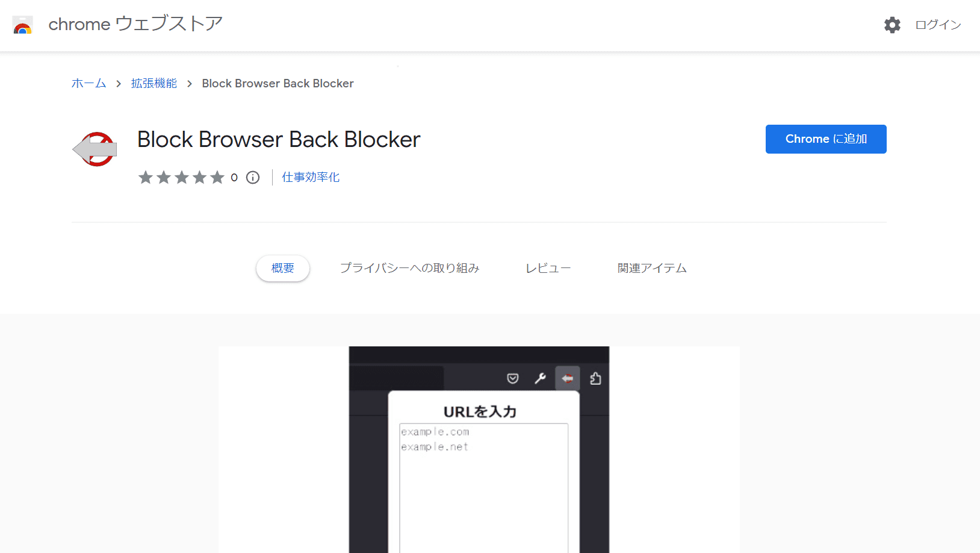Select the 概要 tab
The height and width of the screenshot is (553, 980).
click(283, 268)
